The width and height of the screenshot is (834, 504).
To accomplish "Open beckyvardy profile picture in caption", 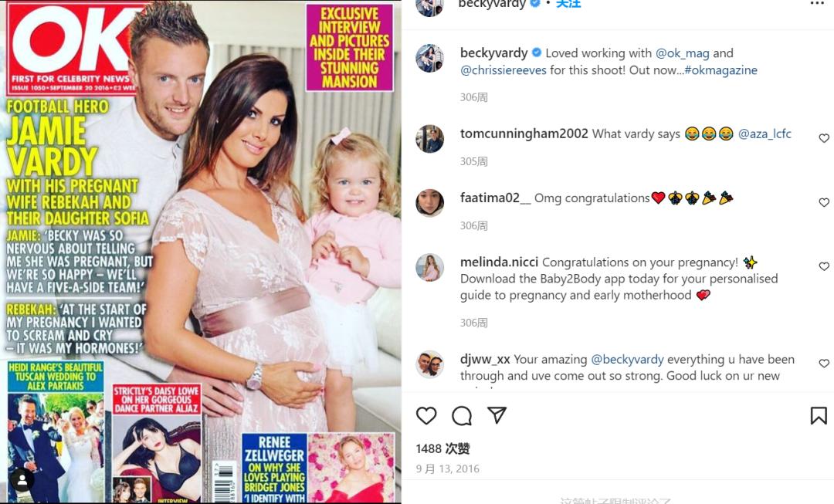I will pyautogui.click(x=430, y=58).
